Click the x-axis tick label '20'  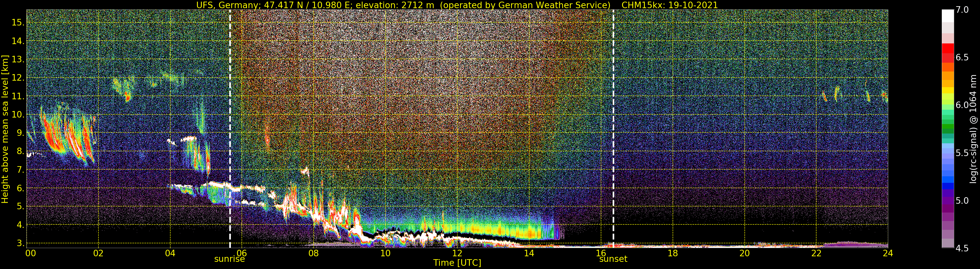744,253
